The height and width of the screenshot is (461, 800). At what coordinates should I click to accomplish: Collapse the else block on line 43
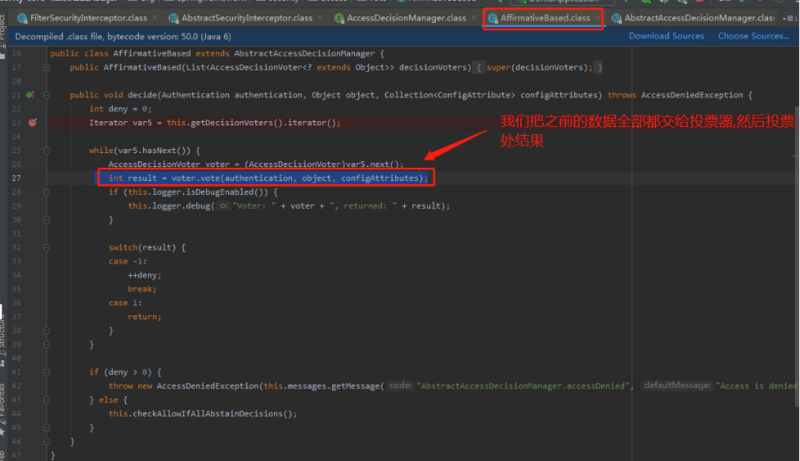click(x=46, y=400)
